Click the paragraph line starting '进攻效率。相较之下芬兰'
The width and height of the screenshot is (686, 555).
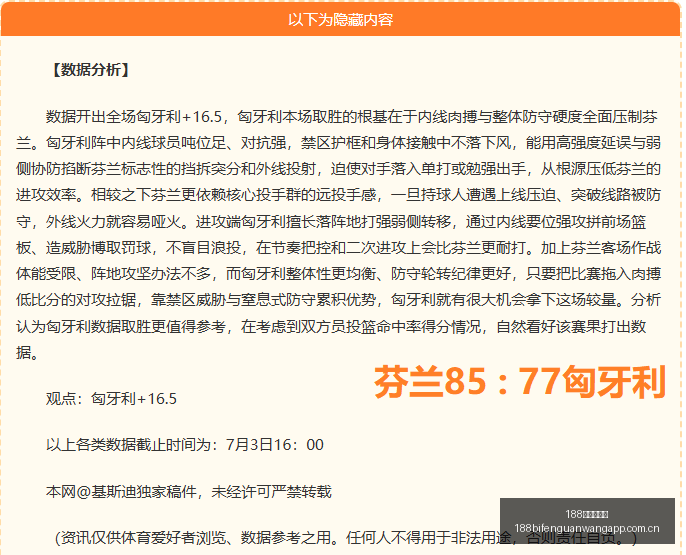(x=338, y=195)
